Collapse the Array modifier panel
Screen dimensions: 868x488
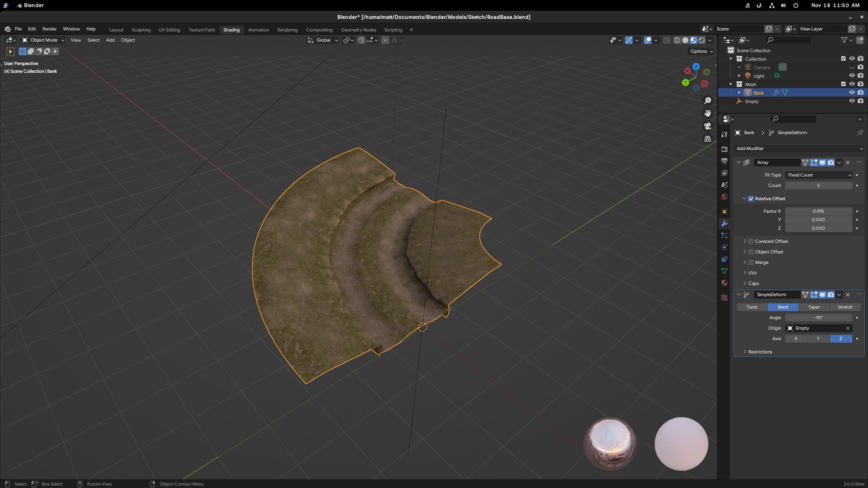point(738,162)
